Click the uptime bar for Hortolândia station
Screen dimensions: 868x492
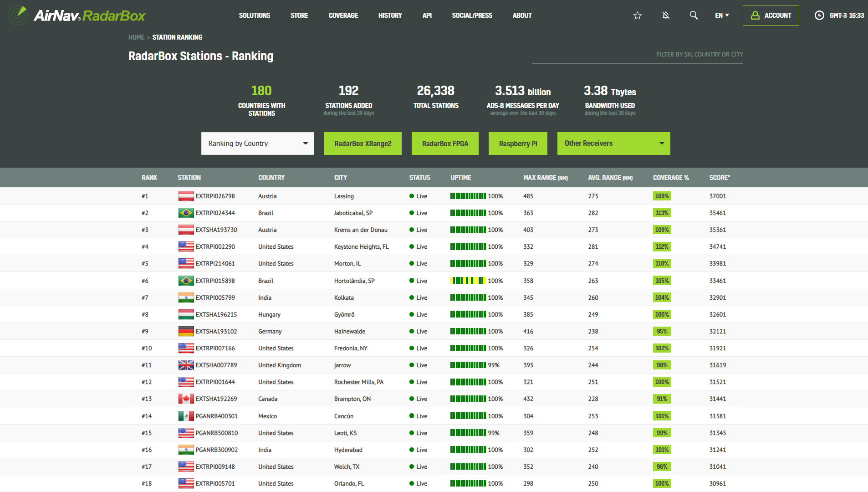[x=468, y=281]
